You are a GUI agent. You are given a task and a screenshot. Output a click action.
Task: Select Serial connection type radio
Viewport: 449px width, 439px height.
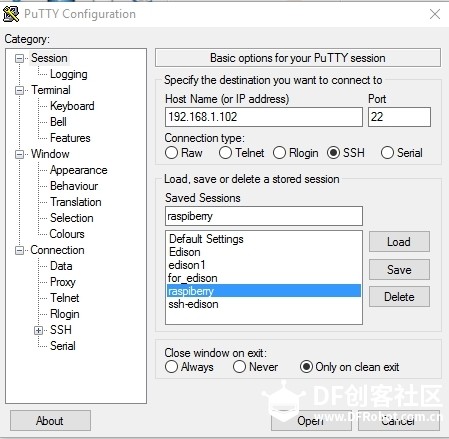point(387,153)
